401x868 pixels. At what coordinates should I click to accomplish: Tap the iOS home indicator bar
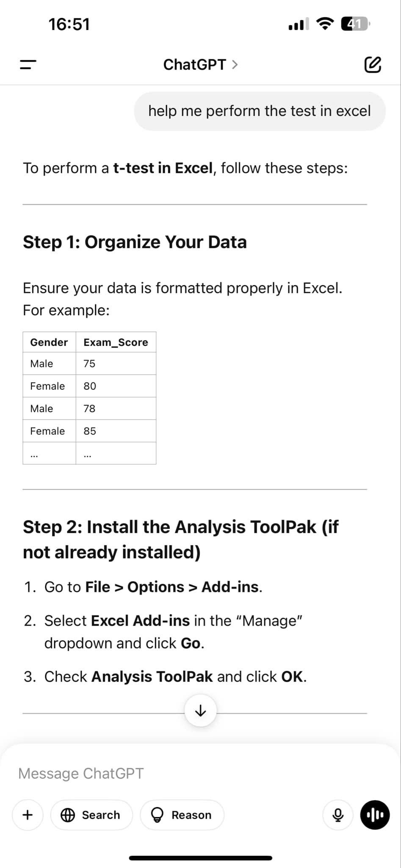point(200,858)
